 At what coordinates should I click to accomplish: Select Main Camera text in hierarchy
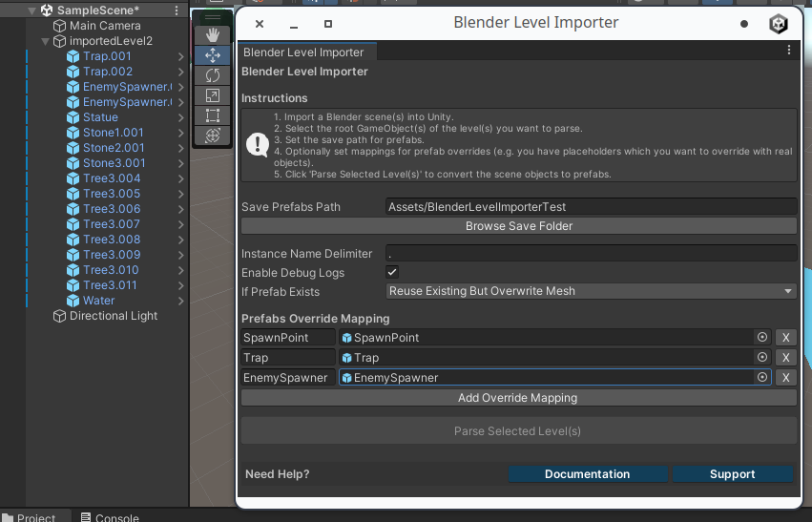point(105,26)
